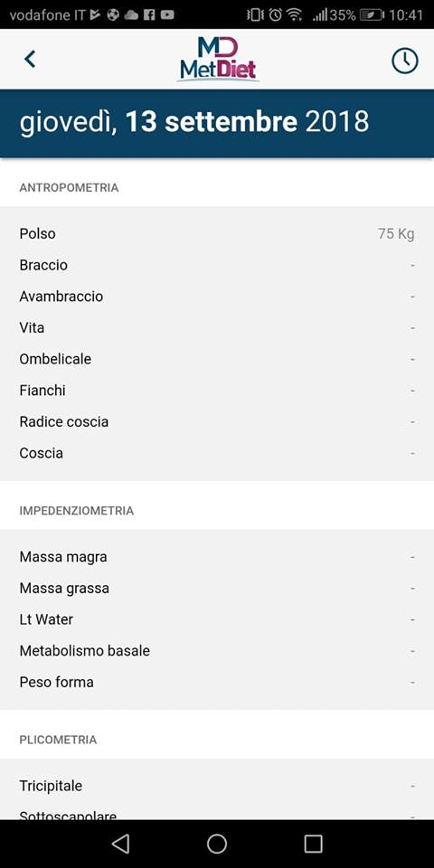Open the history clock icon
Viewport: 434px width, 868px height.
tap(405, 60)
